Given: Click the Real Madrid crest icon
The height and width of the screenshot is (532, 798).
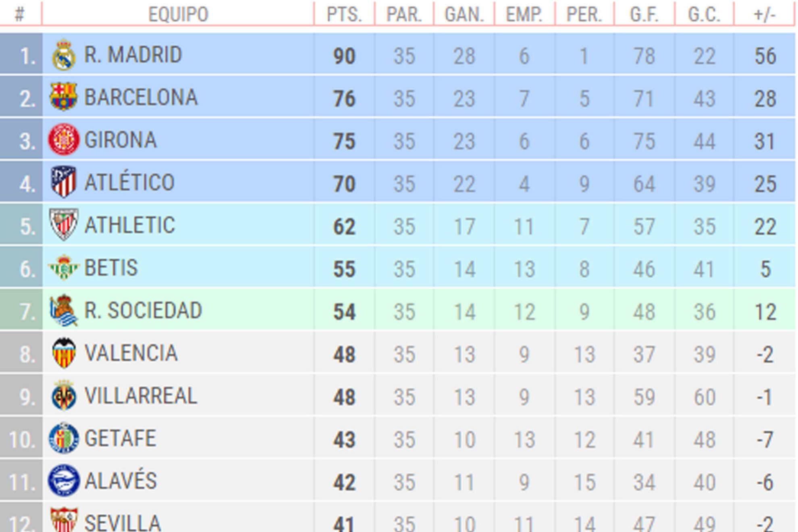Looking at the screenshot, I should 64,55.
